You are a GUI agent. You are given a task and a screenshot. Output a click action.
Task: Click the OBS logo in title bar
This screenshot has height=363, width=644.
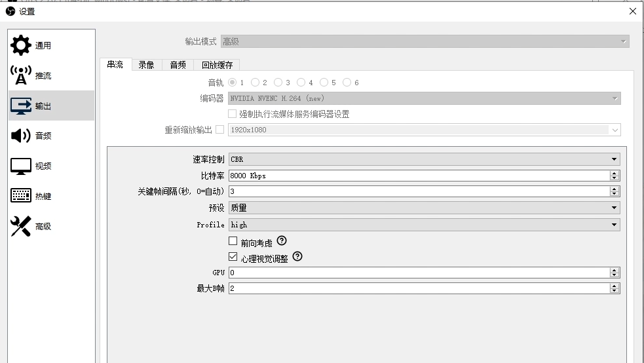click(x=10, y=12)
